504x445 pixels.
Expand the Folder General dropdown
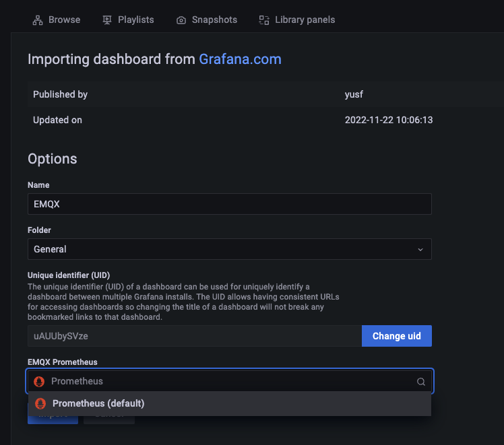[229, 249]
